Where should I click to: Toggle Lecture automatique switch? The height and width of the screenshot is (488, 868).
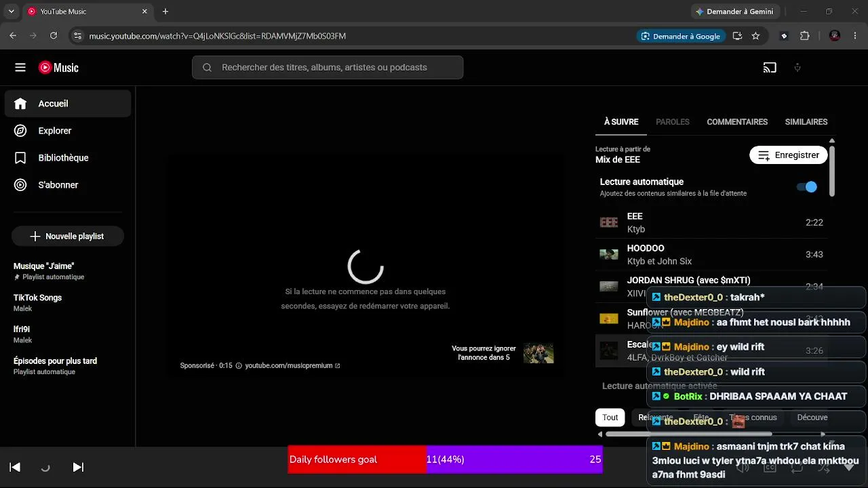coord(806,187)
